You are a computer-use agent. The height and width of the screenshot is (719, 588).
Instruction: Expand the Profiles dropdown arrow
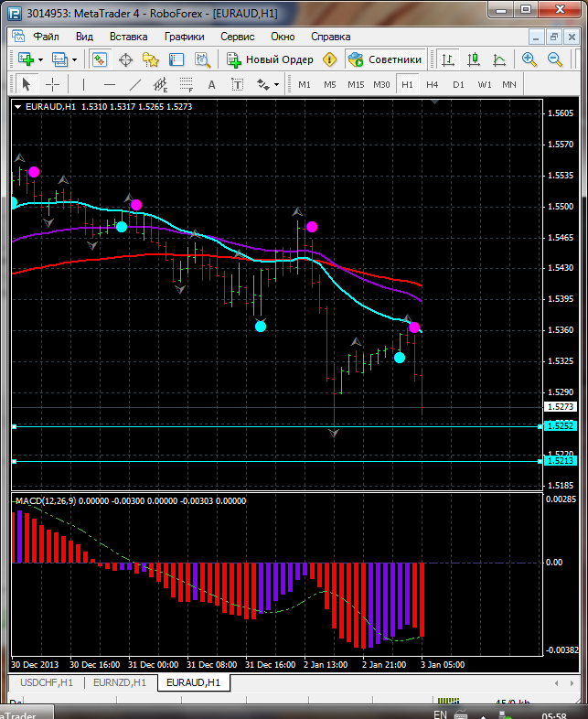point(75,60)
